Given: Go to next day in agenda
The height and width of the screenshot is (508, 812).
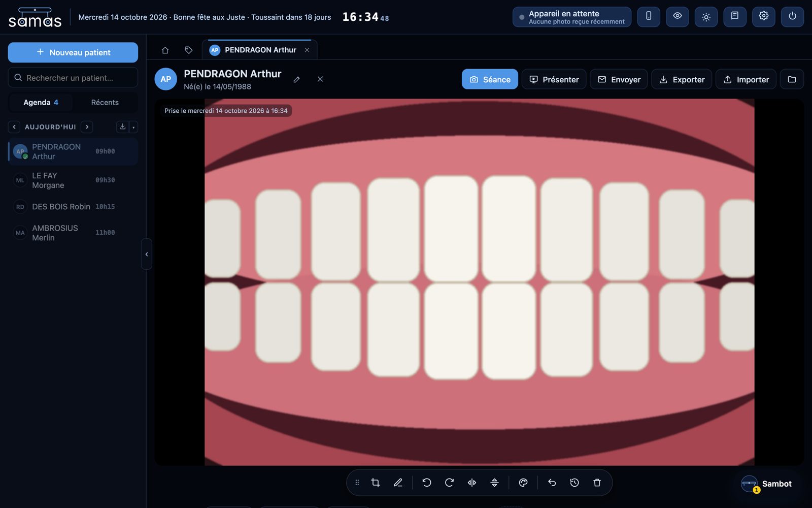Looking at the screenshot, I should click(x=87, y=127).
